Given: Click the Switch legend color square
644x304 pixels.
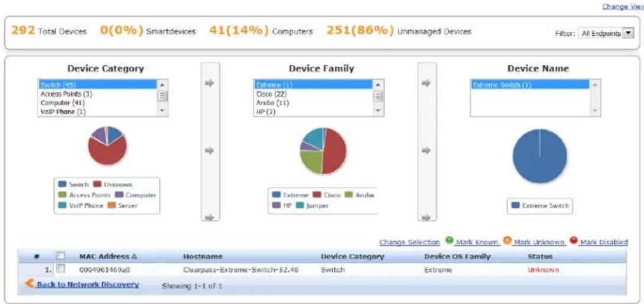Looking at the screenshot, I should click(63, 185).
